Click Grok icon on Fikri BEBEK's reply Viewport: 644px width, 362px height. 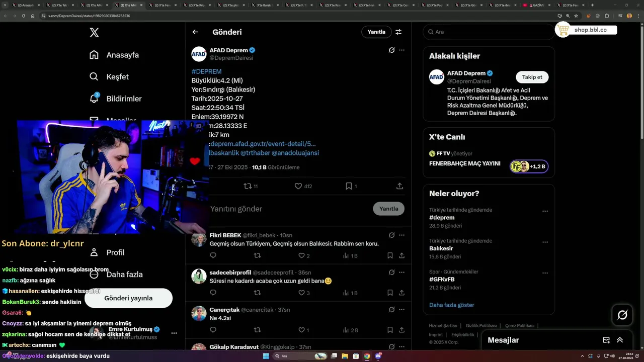pos(391,235)
